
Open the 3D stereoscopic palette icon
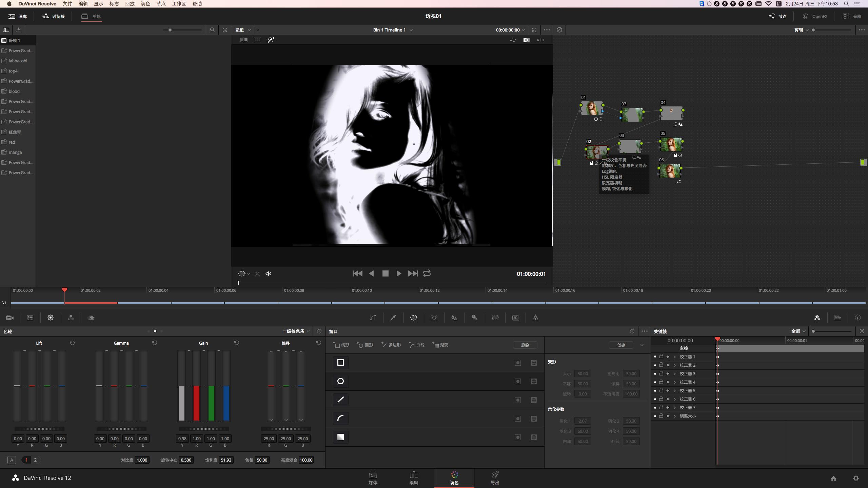click(x=515, y=318)
